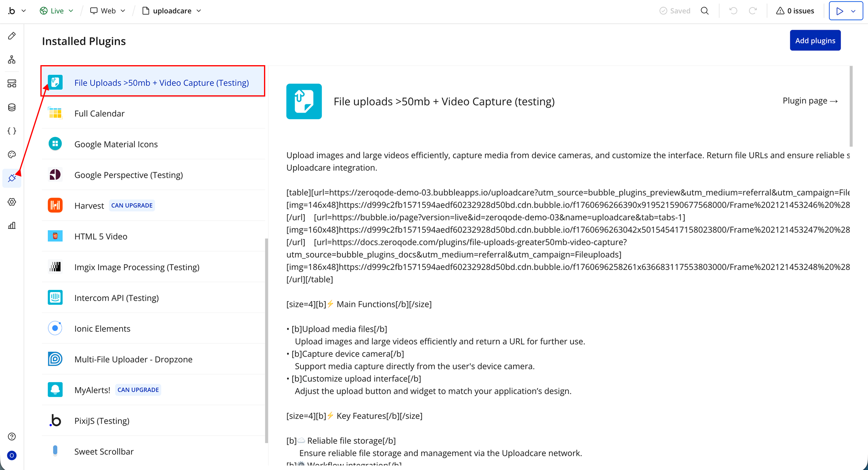Open the Design tab pencil icon
The width and height of the screenshot is (868, 470).
click(x=12, y=36)
